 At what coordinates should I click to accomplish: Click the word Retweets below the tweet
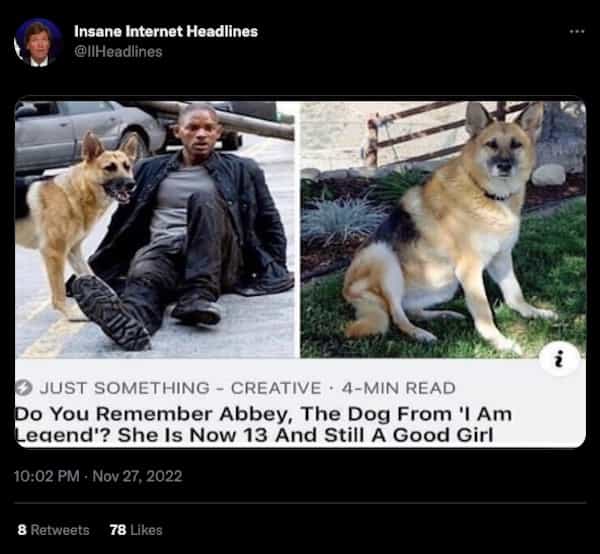point(60,530)
